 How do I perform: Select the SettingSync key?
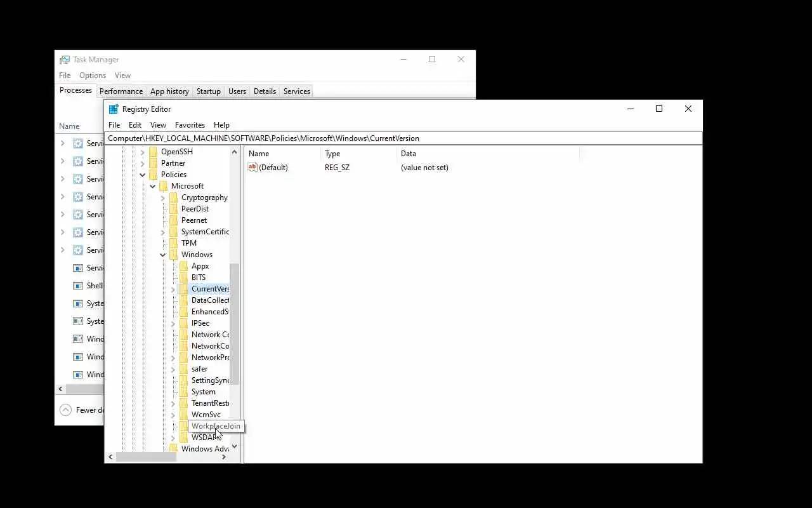tap(210, 380)
